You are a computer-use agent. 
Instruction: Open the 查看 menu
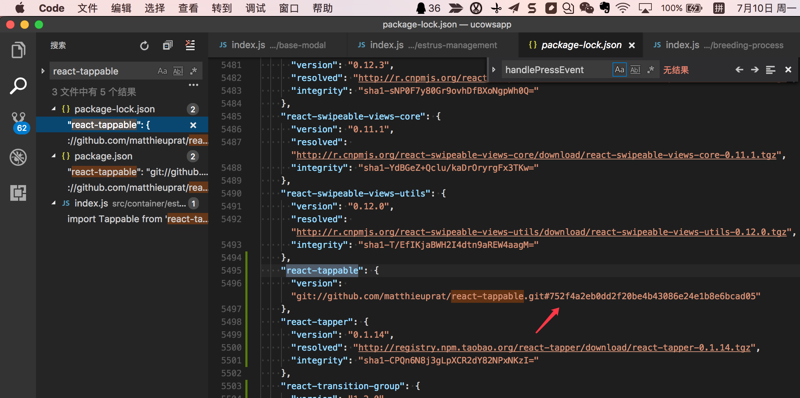[x=188, y=8]
